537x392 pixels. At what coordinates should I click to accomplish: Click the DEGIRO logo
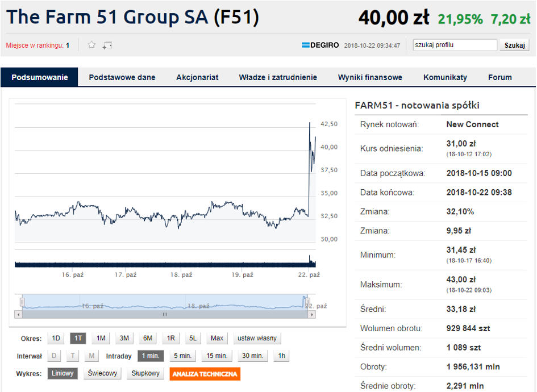(x=320, y=45)
